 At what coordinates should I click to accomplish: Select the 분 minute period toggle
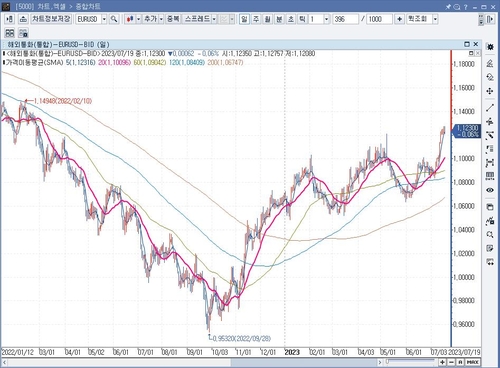click(279, 19)
